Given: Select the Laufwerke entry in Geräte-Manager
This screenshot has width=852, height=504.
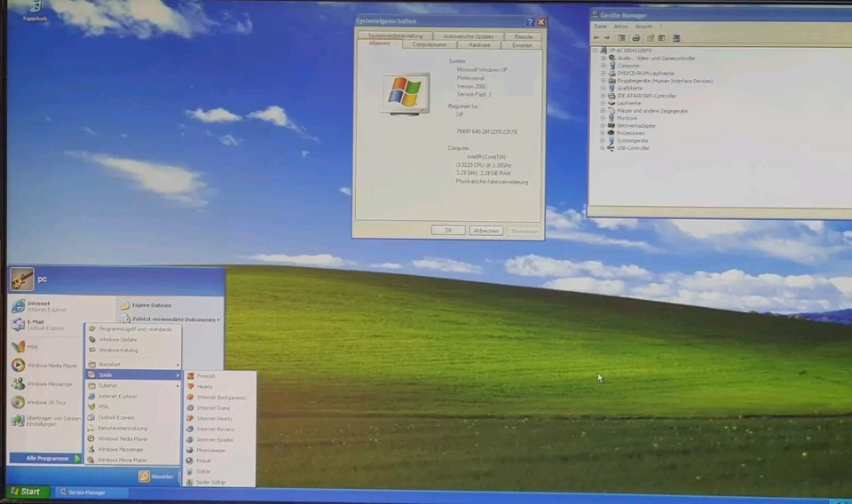Looking at the screenshot, I should [628, 103].
